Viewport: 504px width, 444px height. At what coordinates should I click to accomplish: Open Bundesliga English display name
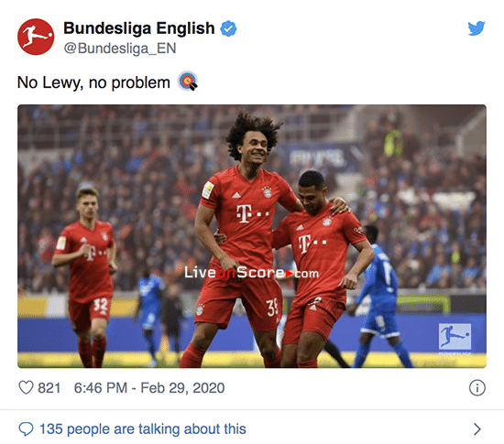[139, 28]
